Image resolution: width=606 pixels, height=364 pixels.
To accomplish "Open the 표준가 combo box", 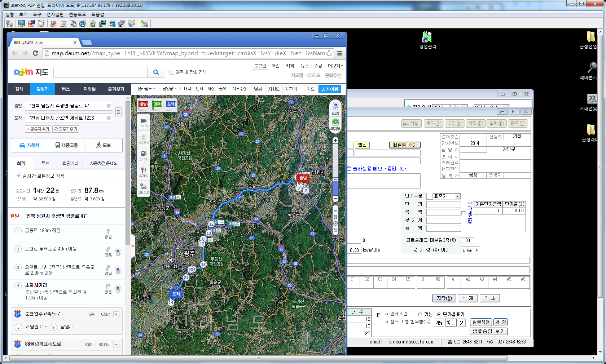I will (447, 196).
